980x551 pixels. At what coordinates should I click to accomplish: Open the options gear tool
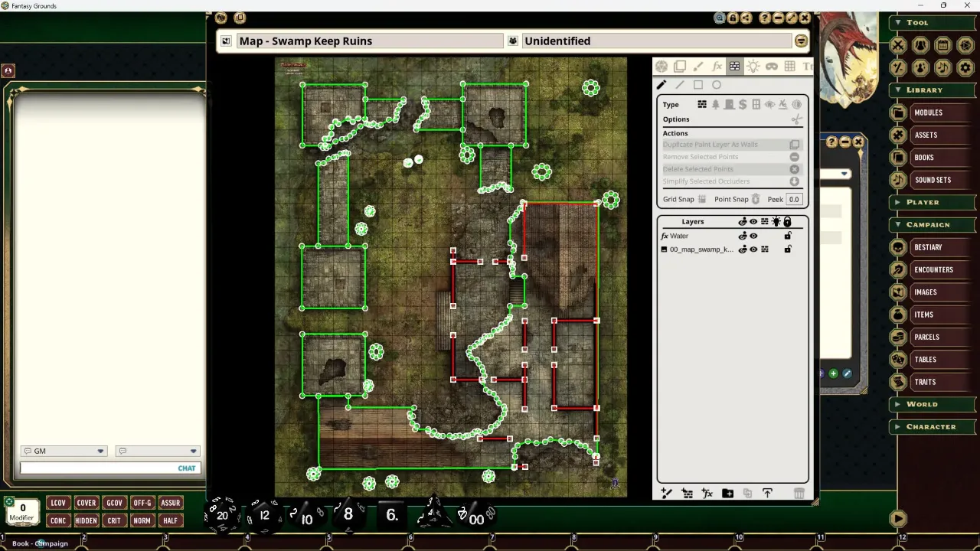[x=965, y=68]
